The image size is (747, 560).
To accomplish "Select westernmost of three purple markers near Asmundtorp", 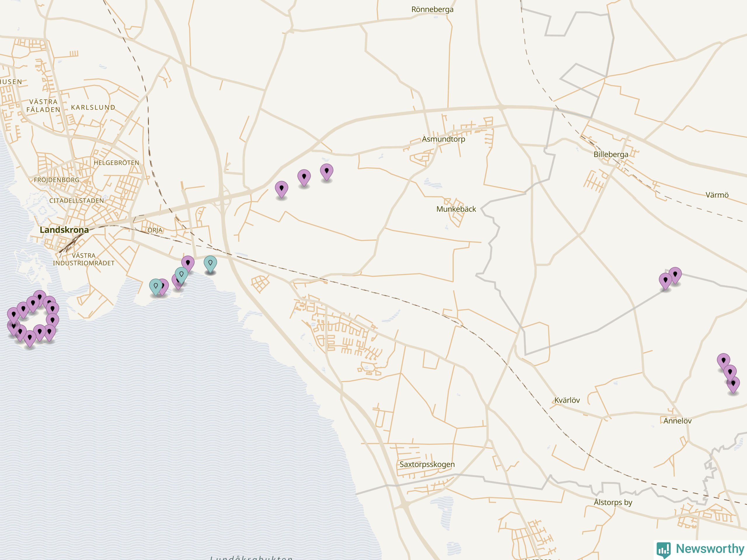I will click(281, 190).
